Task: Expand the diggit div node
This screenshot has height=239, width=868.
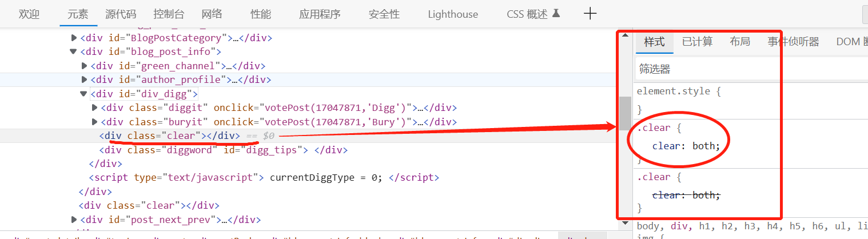Action: tap(95, 107)
